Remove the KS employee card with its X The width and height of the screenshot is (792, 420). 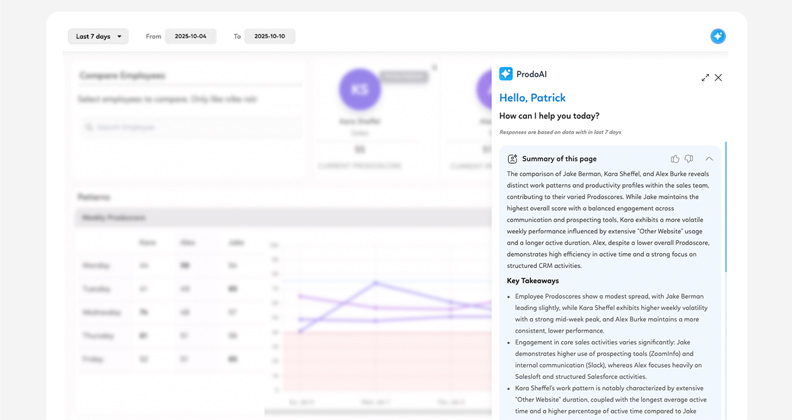pos(434,67)
